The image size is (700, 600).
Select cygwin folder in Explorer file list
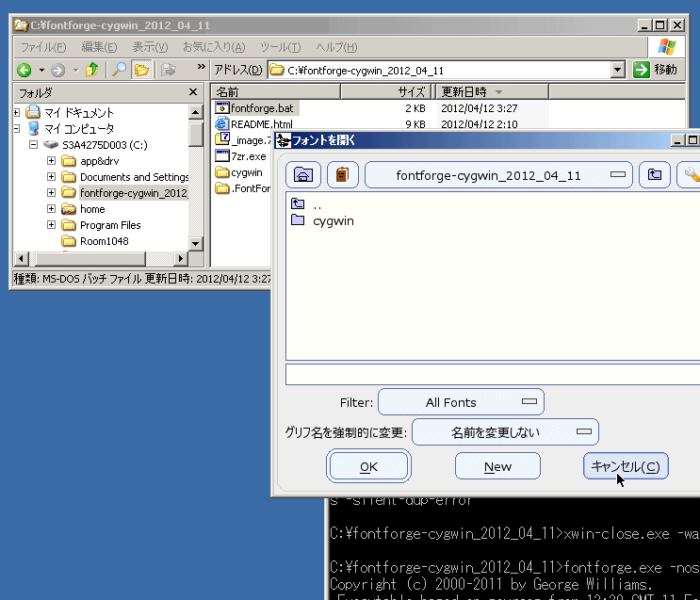coord(239,172)
